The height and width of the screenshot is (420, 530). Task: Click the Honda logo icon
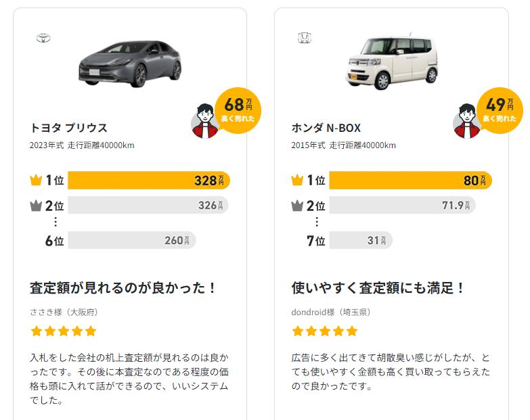tap(305, 39)
